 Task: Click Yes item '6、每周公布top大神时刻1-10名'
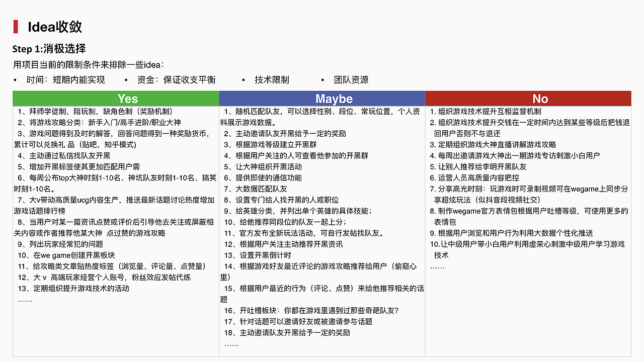coord(116,184)
